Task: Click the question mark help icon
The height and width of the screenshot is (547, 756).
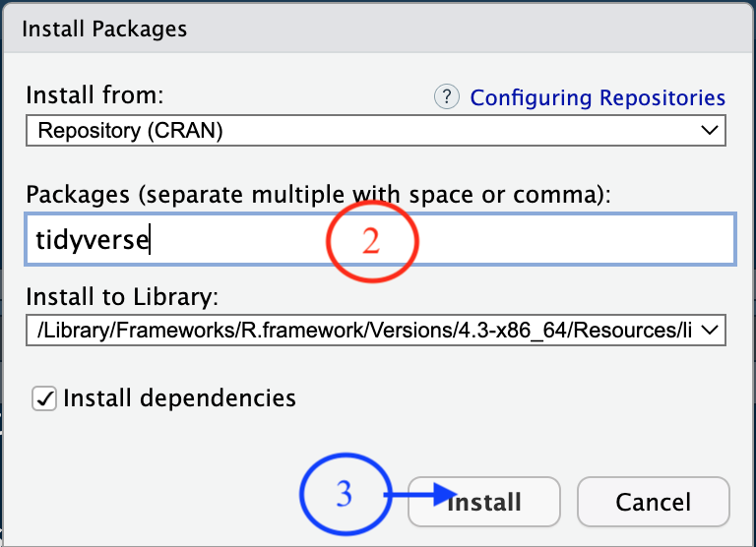Action: coord(447,97)
